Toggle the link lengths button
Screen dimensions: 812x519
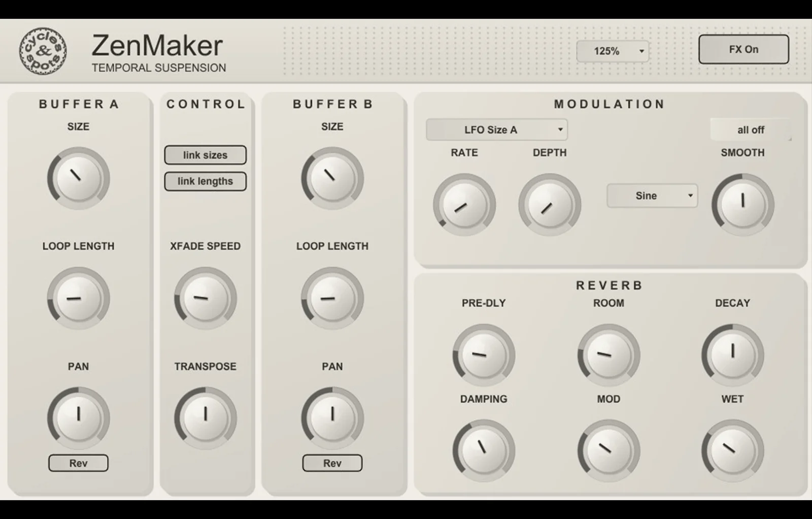pos(205,181)
